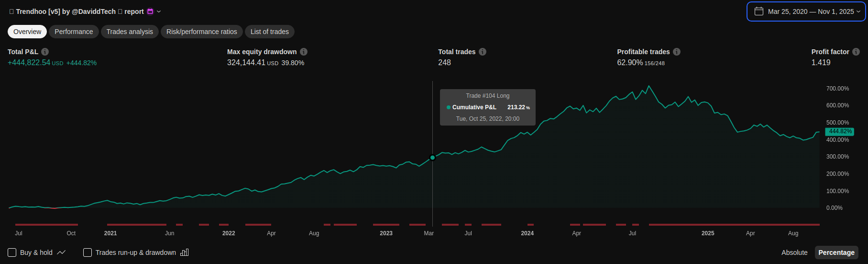The image size is (868, 264).
Task: Switch to the Performance tab
Action: point(74,32)
